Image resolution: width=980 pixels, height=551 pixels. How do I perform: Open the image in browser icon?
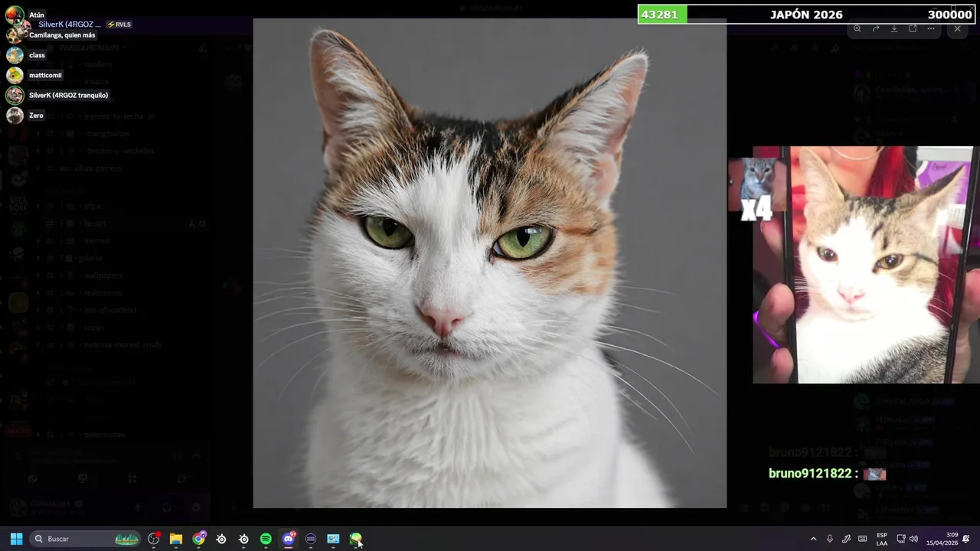click(x=913, y=28)
